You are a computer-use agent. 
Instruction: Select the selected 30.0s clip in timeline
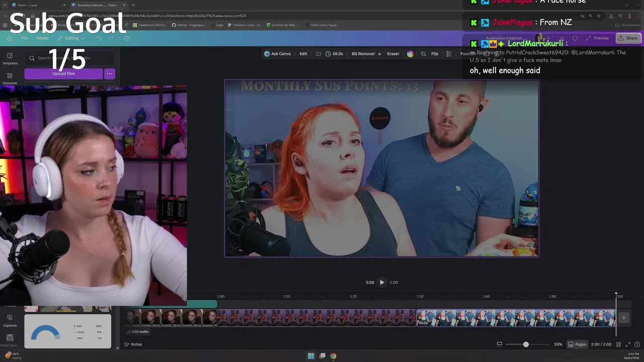pos(516,318)
